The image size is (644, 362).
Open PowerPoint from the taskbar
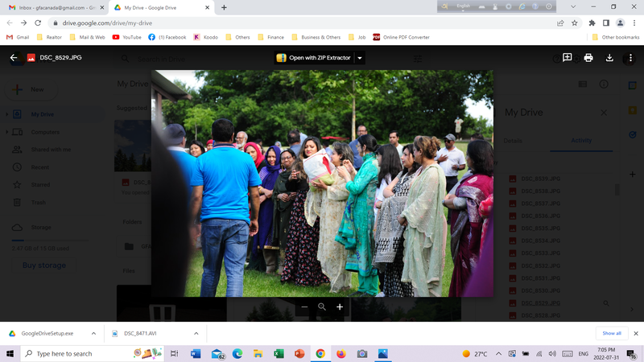pos(299,353)
